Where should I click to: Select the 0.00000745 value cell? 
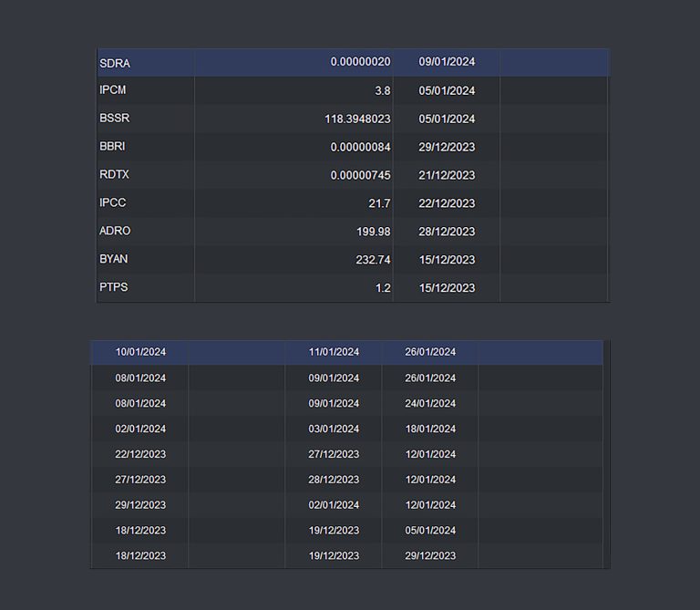[x=360, y=175]
